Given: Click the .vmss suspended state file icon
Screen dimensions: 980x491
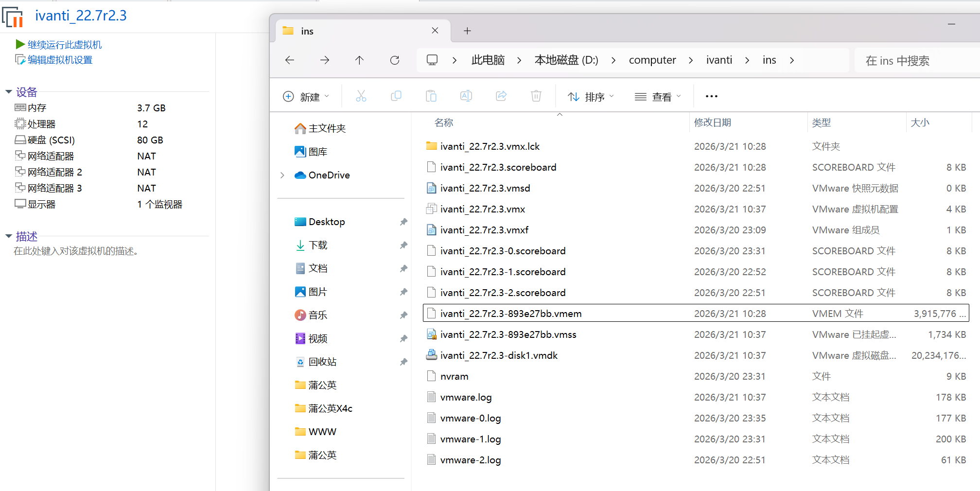Looking at the screenshot, I should [x=431, y=334].
